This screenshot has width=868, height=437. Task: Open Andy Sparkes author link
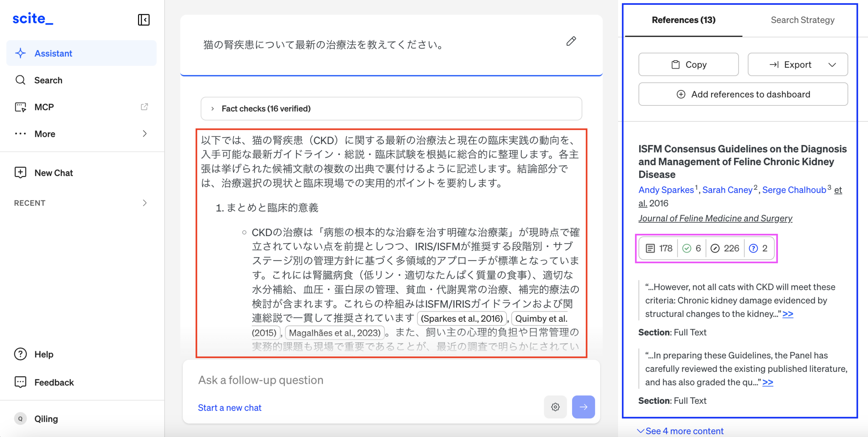click(x=666, y=190)
